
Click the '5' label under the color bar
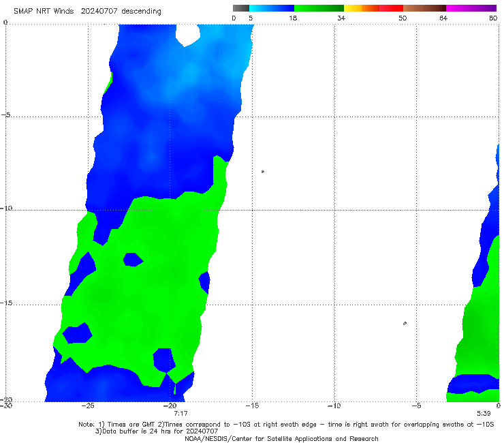(251, 18)
